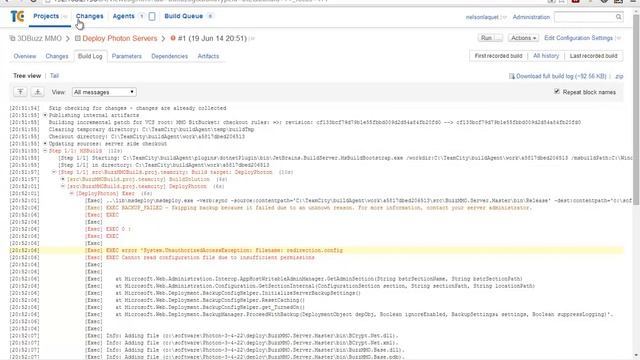The image size is (640, 360).
Task: Collapse Build target DeployPhoton block
Action: [x=54, y=172]
